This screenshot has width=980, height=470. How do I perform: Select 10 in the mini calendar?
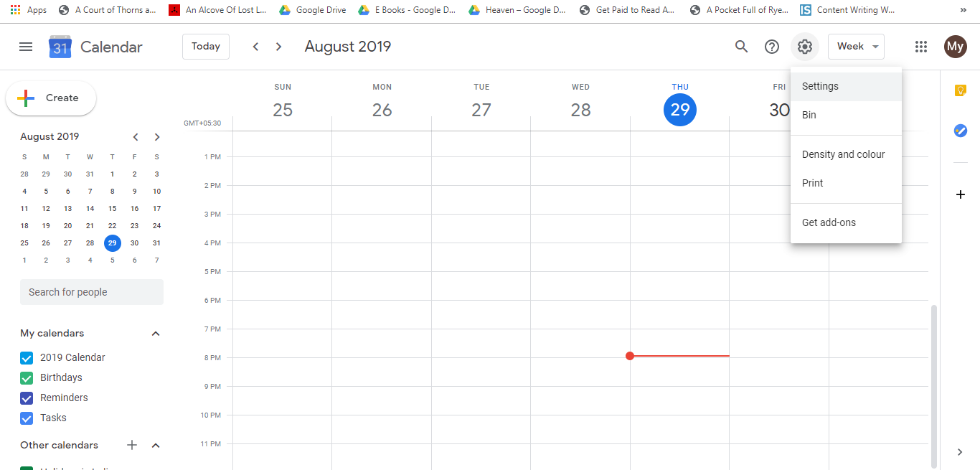(x=156, y=192)
